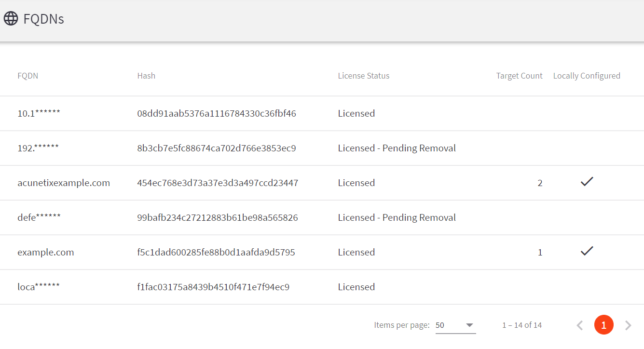The width and height of the screenshot is (644, 349).
Task: Go to the previous page arrow
Action: (580, 325)
